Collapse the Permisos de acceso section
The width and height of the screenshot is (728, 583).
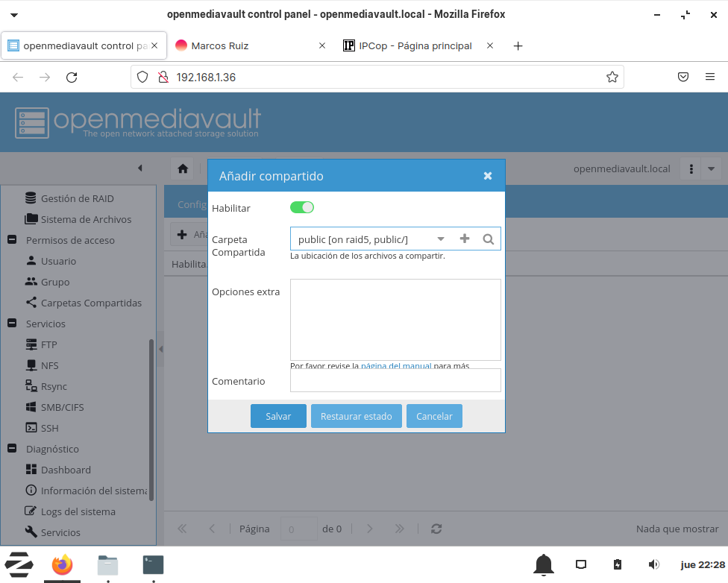point(12,240)
